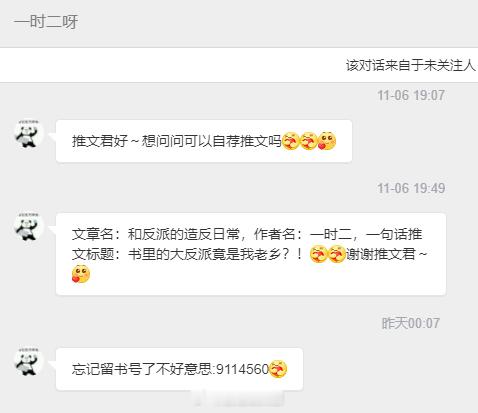Viewport: 478px width, 413px height.
Task: Click the laughing emoji after 9114560
Action: (278, 369)
